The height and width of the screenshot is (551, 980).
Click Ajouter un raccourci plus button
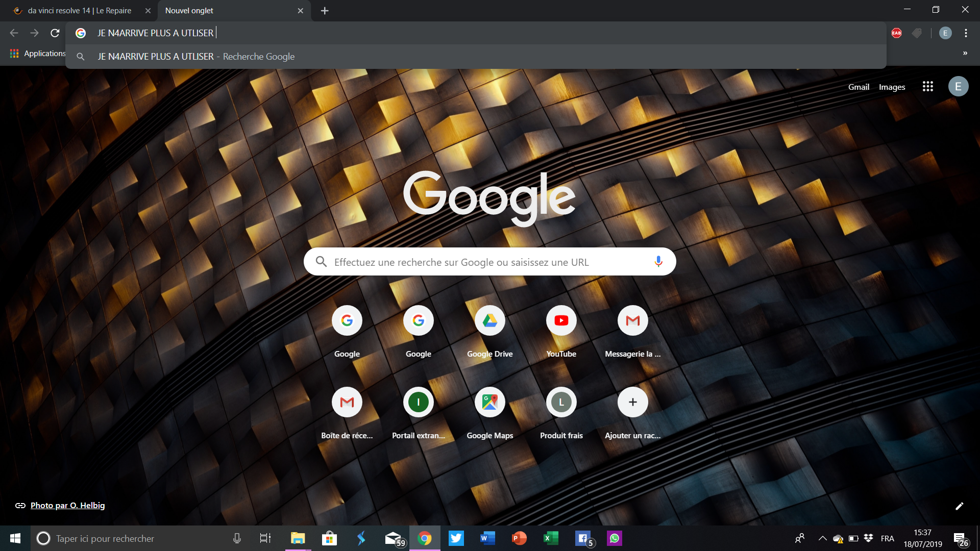coord(633,402)
